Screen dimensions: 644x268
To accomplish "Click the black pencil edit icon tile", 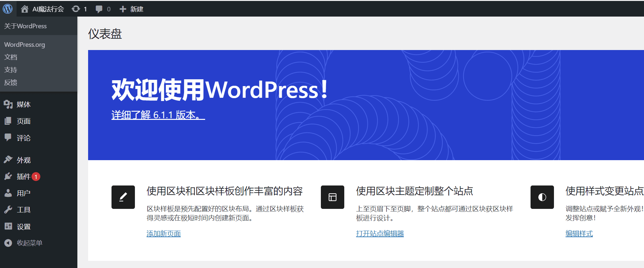I will pyautogui.click(x=123, y=197).
